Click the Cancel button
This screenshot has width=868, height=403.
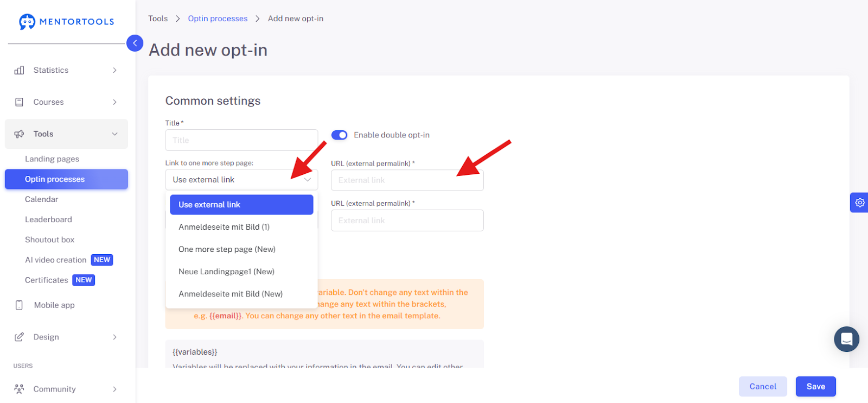coord(763,387)
